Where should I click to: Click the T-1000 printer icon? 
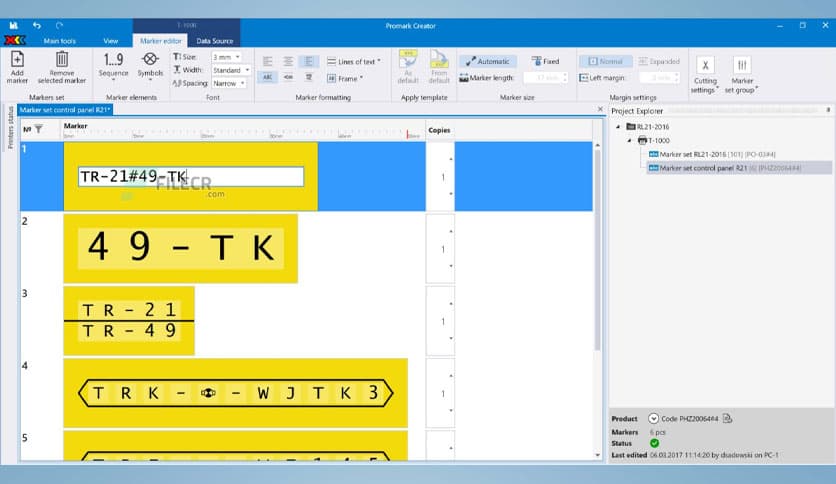pyautogui.click(x=642, y=140)
